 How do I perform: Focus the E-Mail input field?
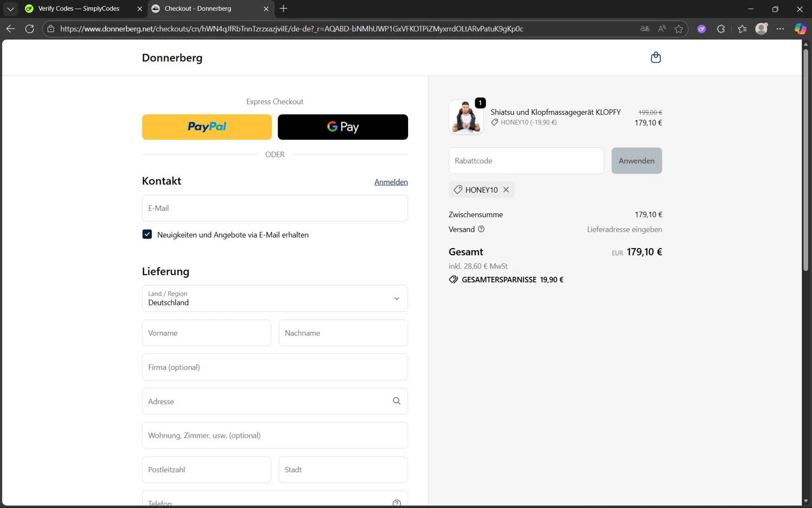pyautogui.click(x=275, y=208)
